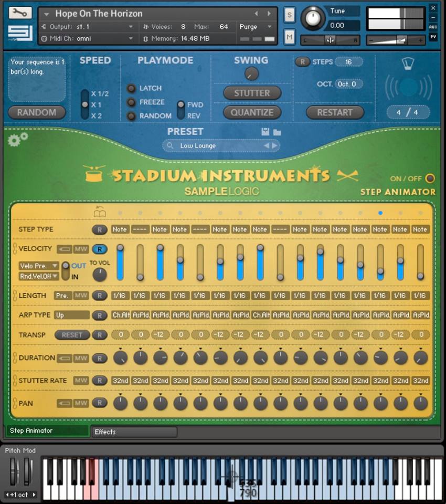Screen dimensions: 446x504
Task: Click the Low Lounge preset search field
Action: pos(215,145)
